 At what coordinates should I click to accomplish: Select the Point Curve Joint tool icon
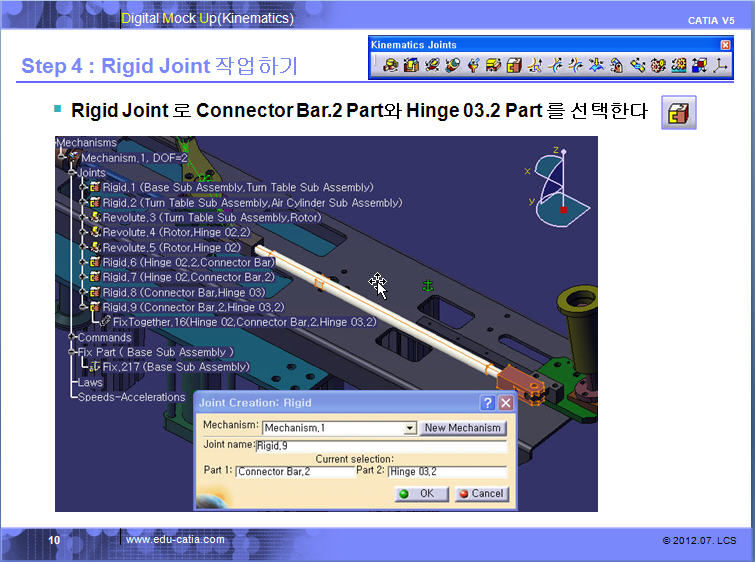(535, 65)
